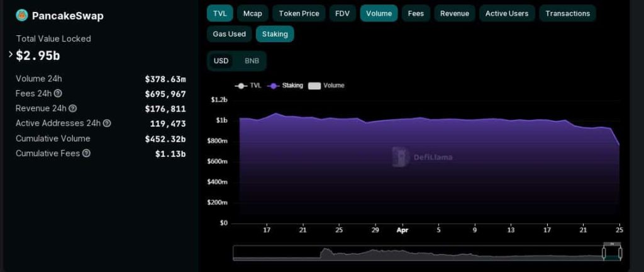Show Token Price on the chart

click(x=299, y=13)
